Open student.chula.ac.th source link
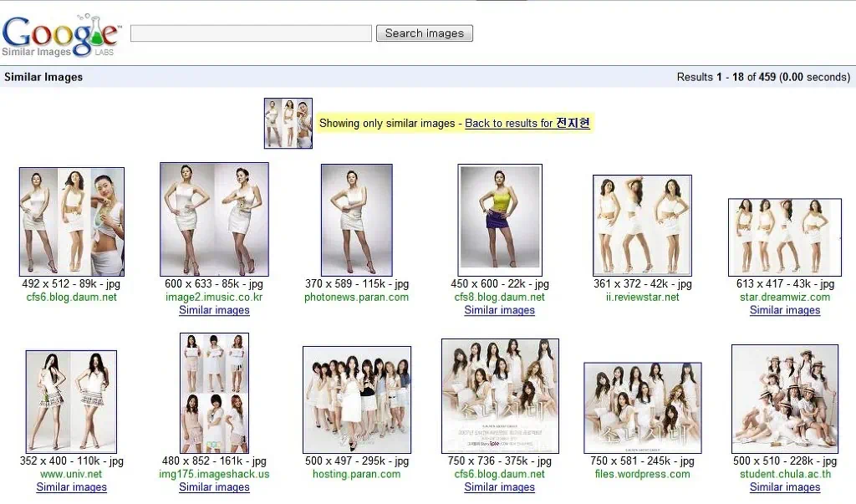Screen dimensions: 856x504 pos(784,472)
